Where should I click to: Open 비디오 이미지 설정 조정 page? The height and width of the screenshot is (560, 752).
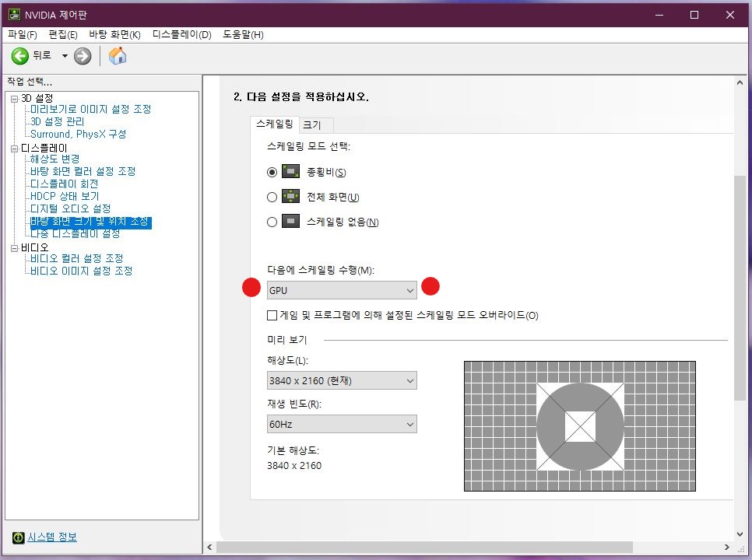pos(82,271)
